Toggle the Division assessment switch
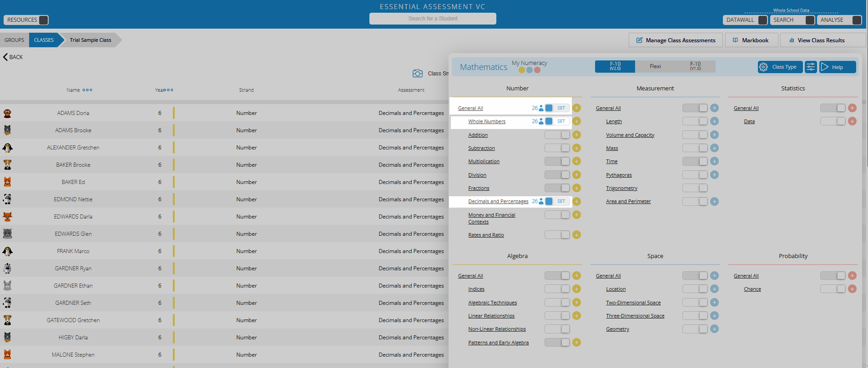868x368 pixels. [x=557, y=174]
